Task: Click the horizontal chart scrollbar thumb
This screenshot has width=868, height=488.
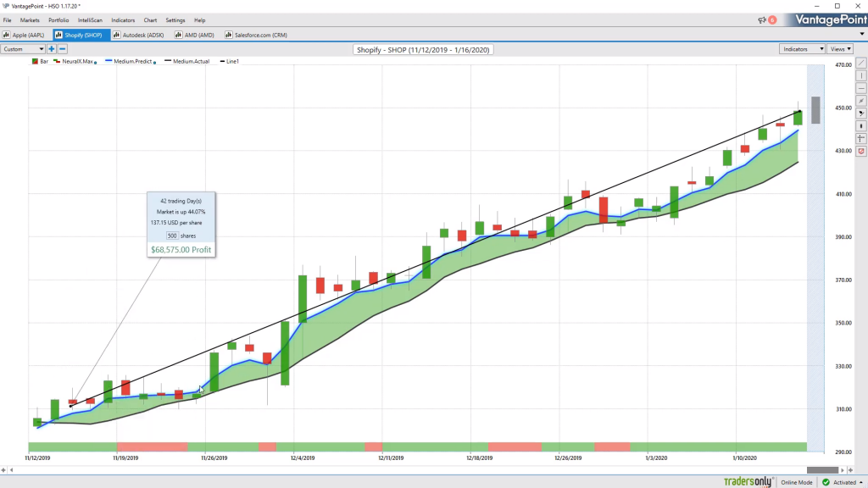Action: click(822, 470)
